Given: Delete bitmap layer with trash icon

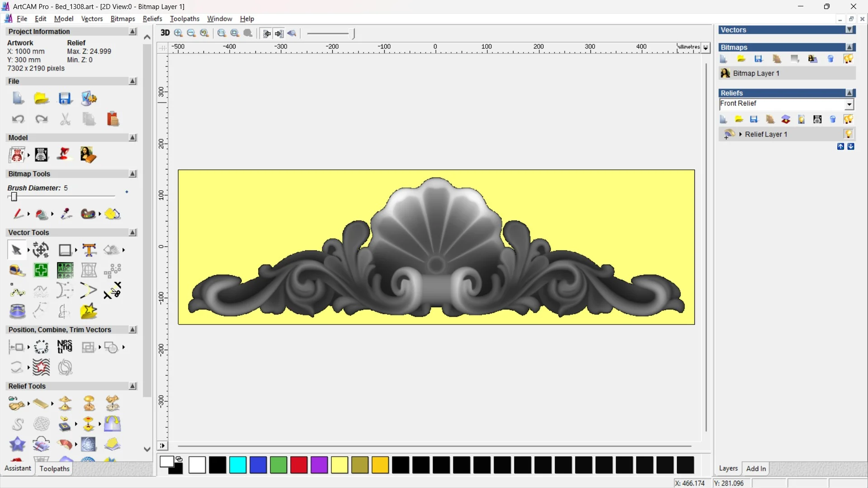Looking at the screenshot, I should click(830, 59).
